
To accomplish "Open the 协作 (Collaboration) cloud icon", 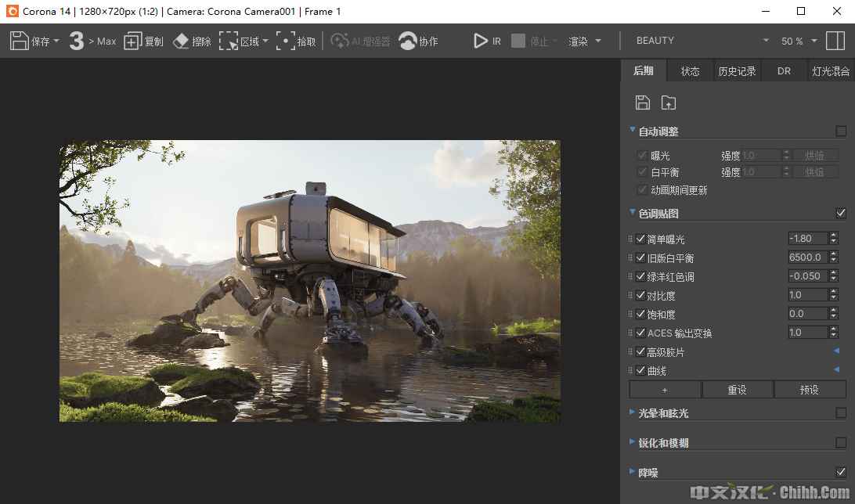I will 408,41.
